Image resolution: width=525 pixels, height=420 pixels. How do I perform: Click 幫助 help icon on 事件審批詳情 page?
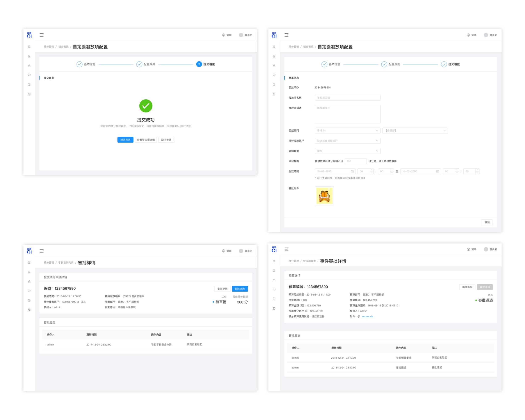468,249
